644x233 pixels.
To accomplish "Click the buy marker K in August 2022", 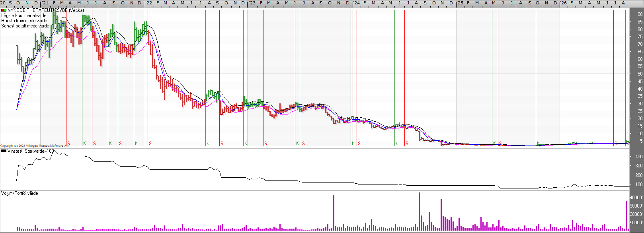I will pos(208,144).
